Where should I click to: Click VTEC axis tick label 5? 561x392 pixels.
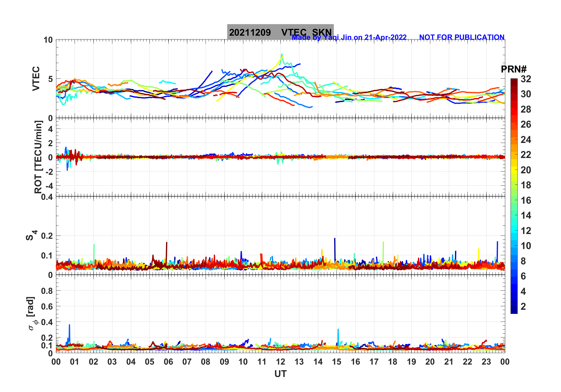[50, 79]
